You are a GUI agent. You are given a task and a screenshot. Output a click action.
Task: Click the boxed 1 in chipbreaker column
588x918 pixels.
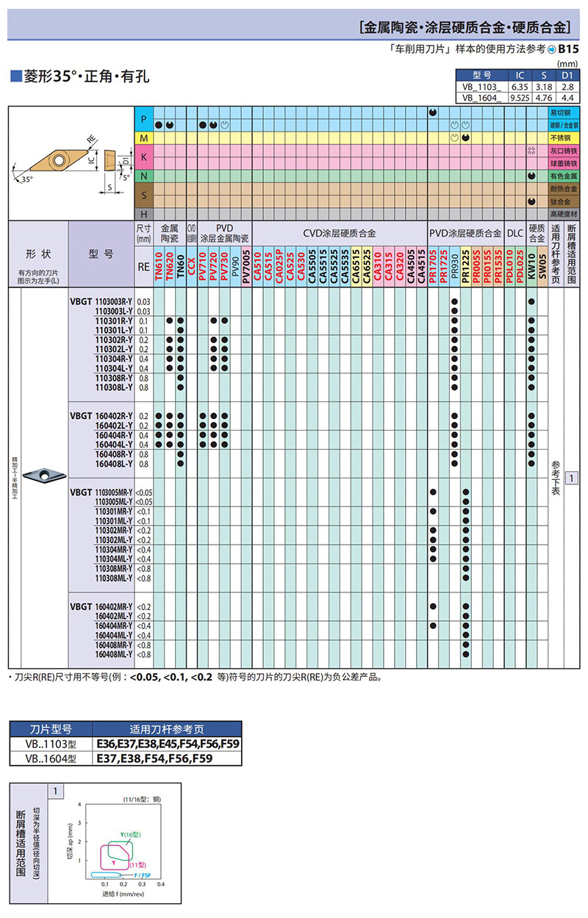point(571,478)
